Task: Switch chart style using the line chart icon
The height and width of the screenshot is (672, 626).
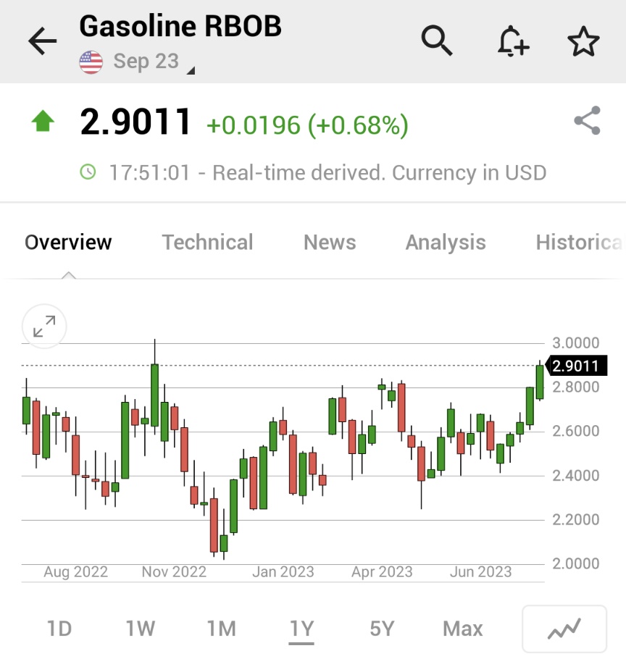Action: pos(564,629)
